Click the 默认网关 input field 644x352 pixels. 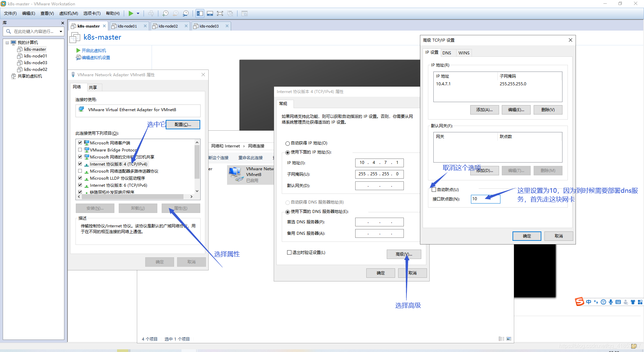click(379, 186)
